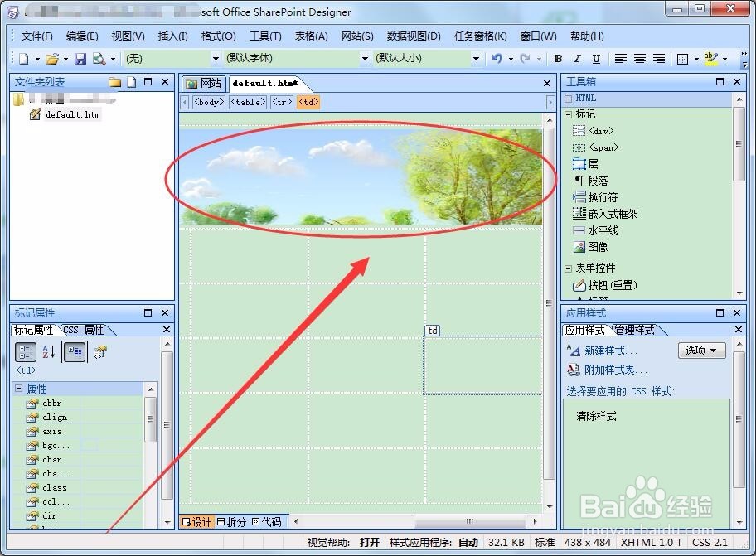The image size is (756, 556).
Task: Click the <body> tag in the quick tag selector
Action: 208,102
